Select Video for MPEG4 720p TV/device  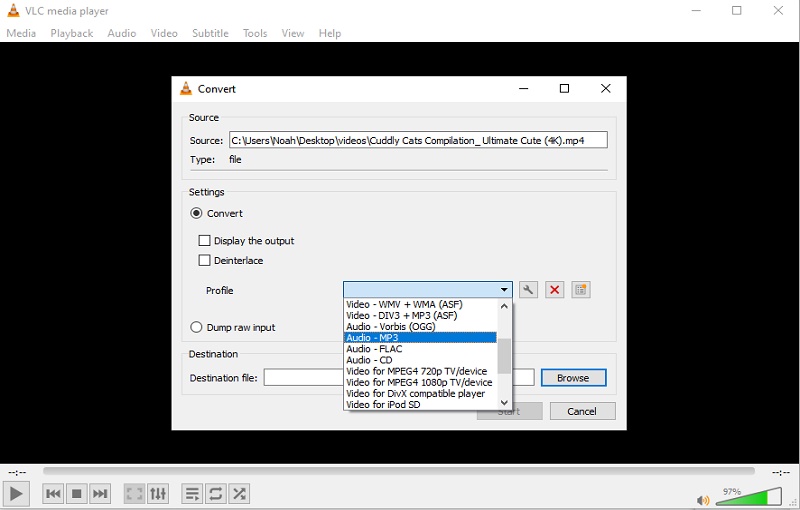pos(420,371)
